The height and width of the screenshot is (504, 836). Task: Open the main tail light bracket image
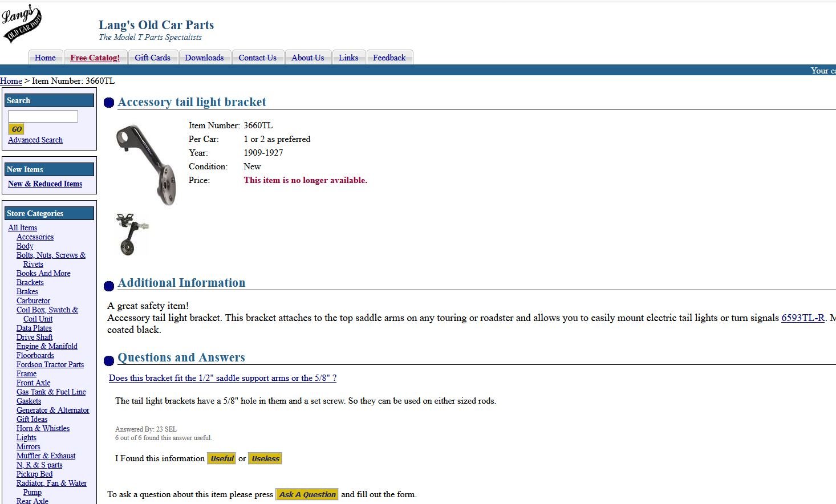click(x=146, y=165)
